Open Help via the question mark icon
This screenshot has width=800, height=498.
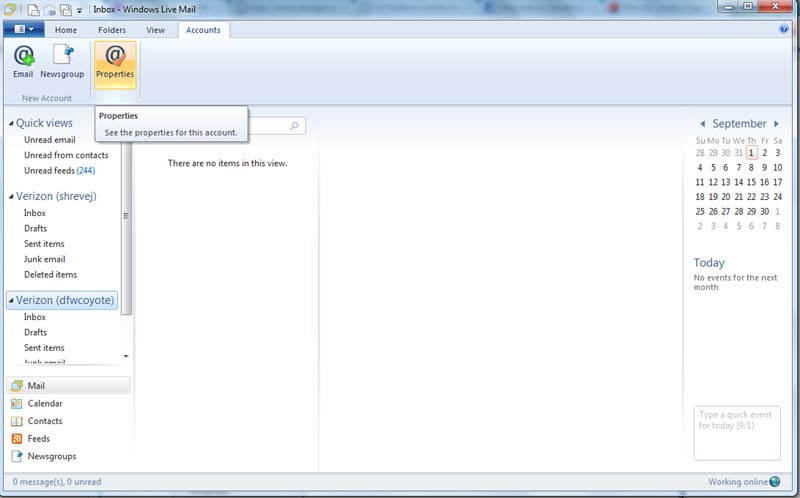(784, 29)
